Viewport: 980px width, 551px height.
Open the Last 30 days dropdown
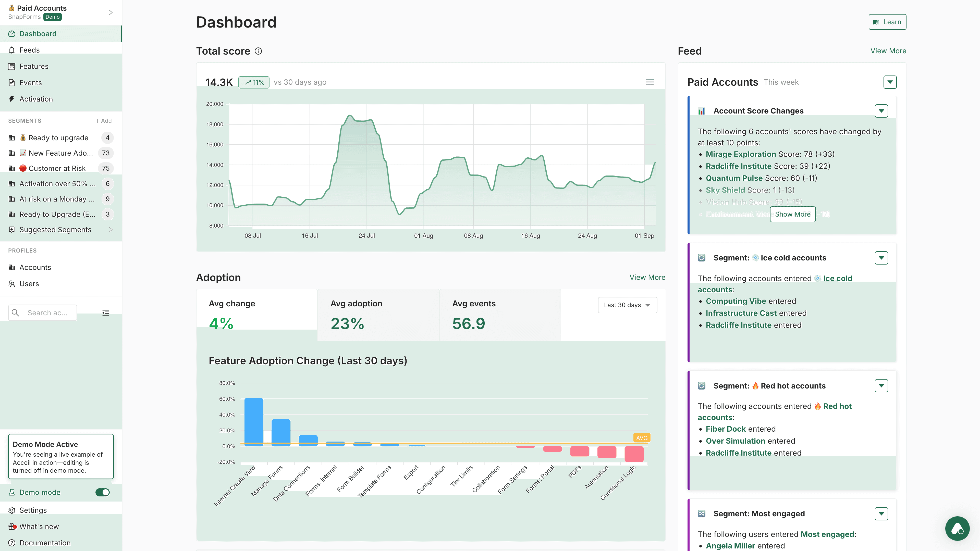point(627,305)
